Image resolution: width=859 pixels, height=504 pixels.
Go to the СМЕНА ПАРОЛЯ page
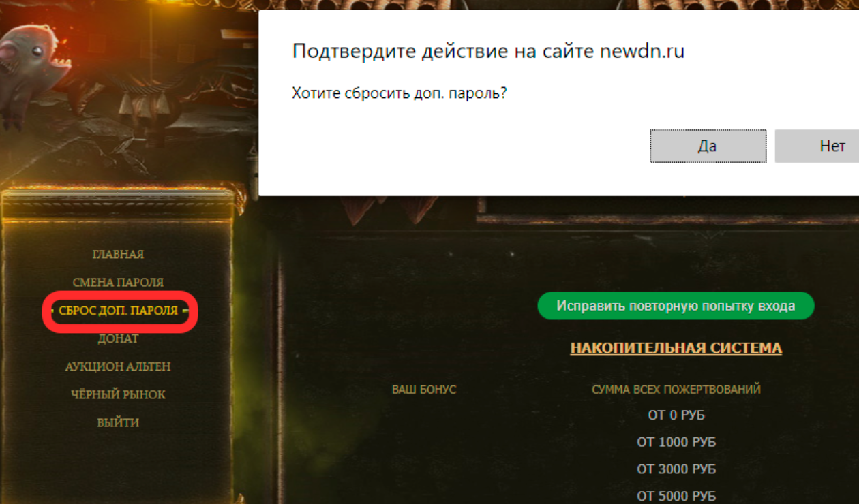pos(118,282)
